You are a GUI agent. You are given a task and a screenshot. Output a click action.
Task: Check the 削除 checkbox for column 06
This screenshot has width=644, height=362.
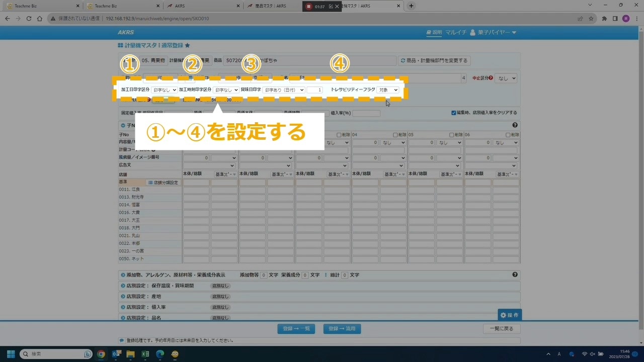coord(508,135)
